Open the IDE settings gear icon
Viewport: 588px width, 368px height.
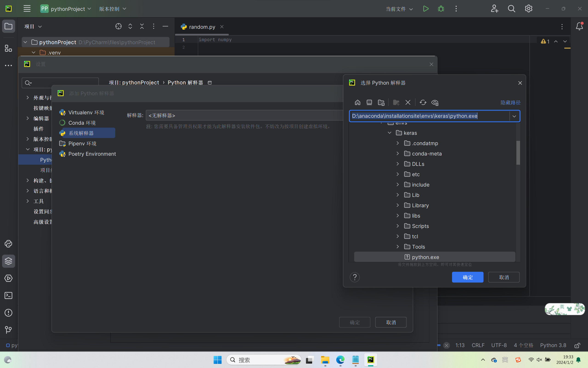click(529, 9)
